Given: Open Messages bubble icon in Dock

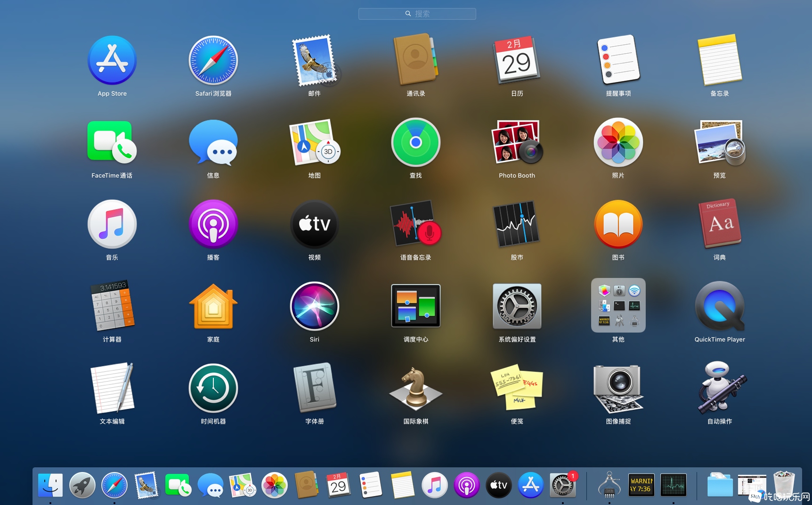Looking at the screenshot, I should coord(211,485).
